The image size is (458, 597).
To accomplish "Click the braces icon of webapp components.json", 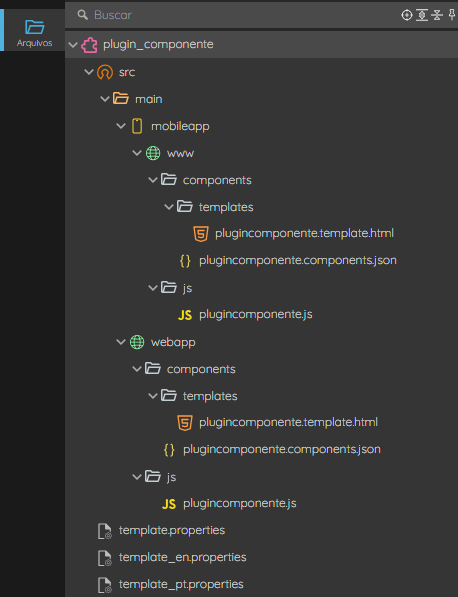I will pos(169,450).
